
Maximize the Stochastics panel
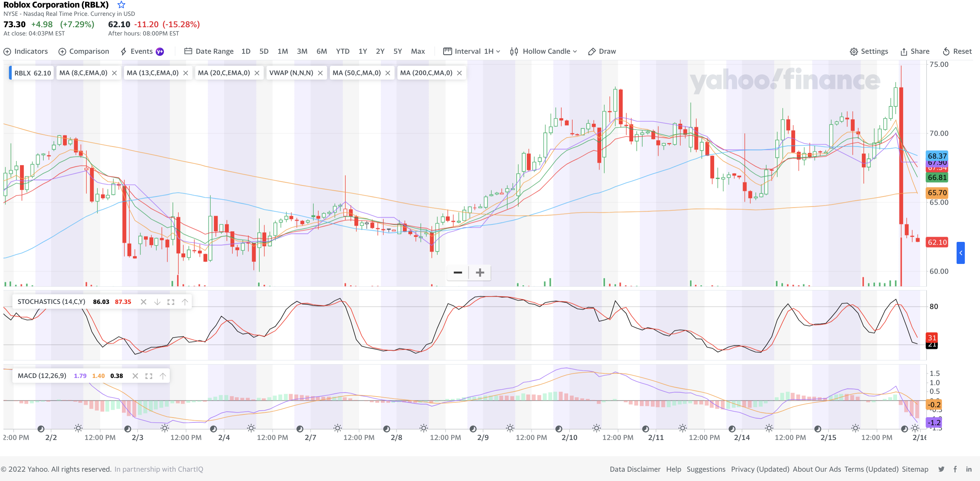pyautogui.click(x=171, y=302)
